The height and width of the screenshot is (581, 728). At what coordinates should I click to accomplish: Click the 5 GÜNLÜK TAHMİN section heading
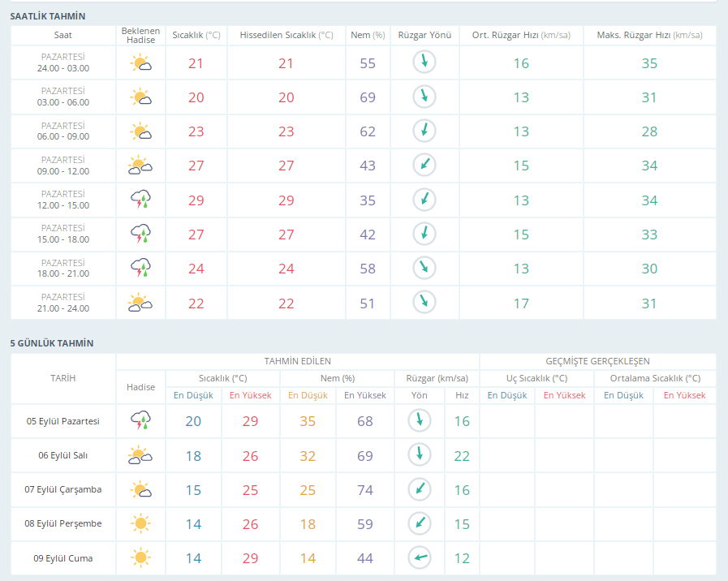click(x=51, y=343)
